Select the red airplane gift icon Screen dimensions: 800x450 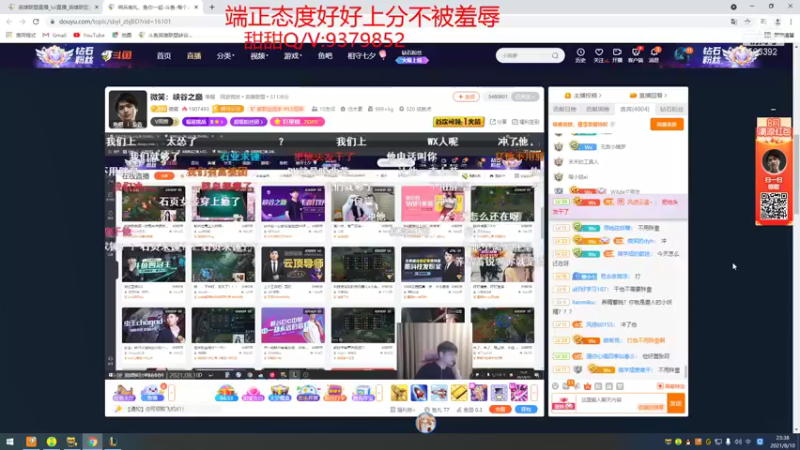[439, 393]
